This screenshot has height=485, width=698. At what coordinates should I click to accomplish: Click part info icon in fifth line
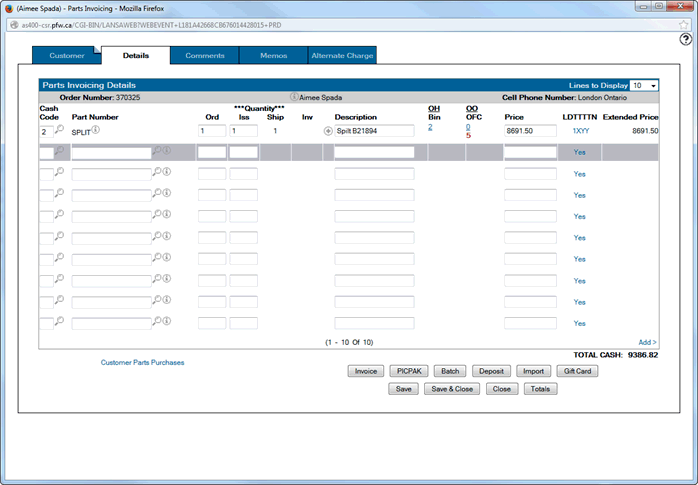pyautogui.click(x=166, y=214)
